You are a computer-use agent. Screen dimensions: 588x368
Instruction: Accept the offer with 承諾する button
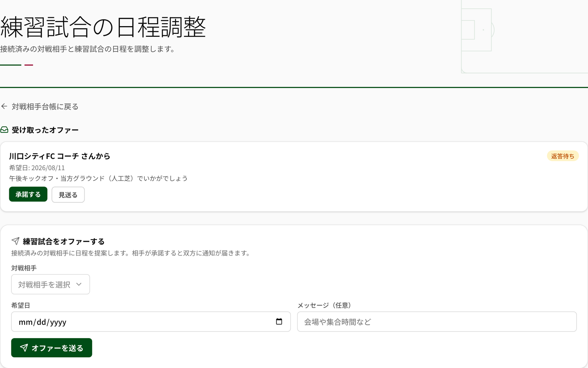tap(28, 194)
